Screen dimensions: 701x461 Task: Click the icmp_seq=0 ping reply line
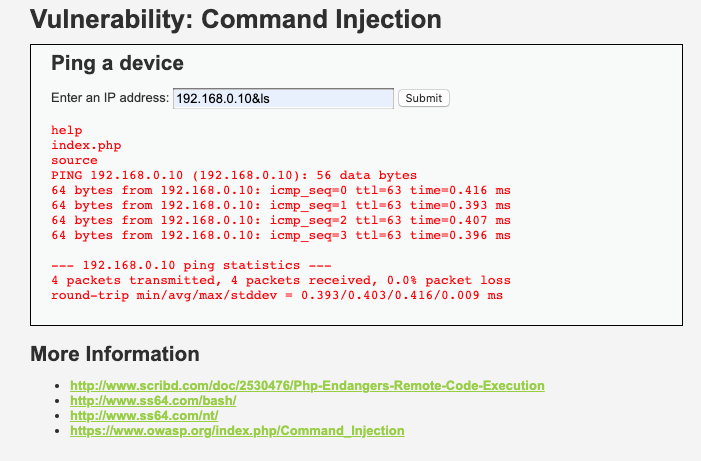280,190
